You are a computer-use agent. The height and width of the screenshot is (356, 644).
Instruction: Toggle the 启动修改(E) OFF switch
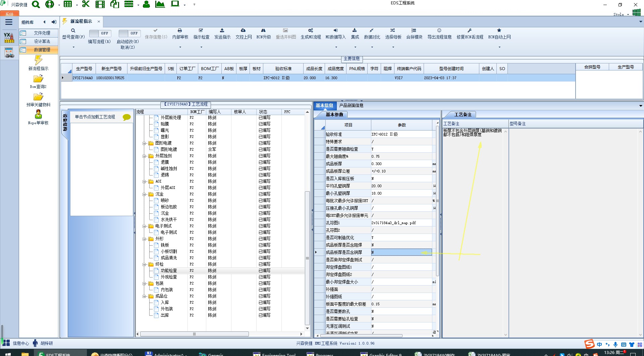point(130,33)
